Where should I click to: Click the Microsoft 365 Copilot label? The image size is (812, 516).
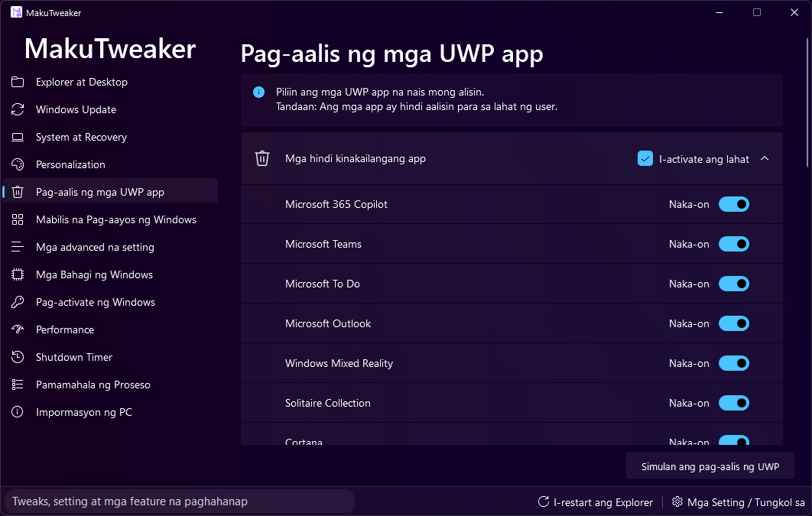(x=336, y=204)
